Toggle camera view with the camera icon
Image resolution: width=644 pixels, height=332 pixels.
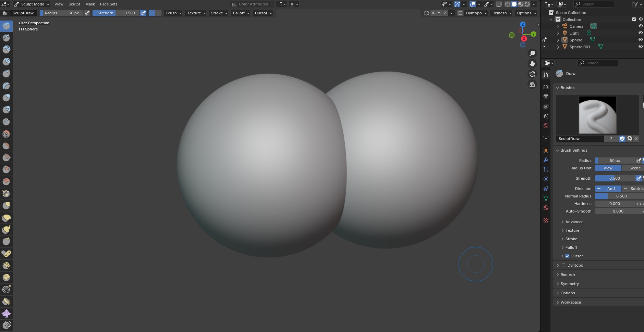[532, 74]
